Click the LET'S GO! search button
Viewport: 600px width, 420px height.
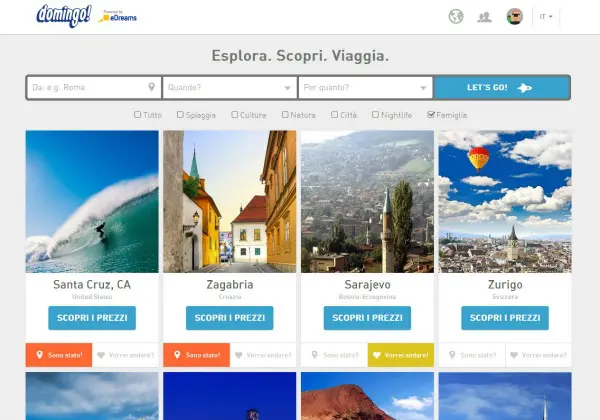pos(502,88)
